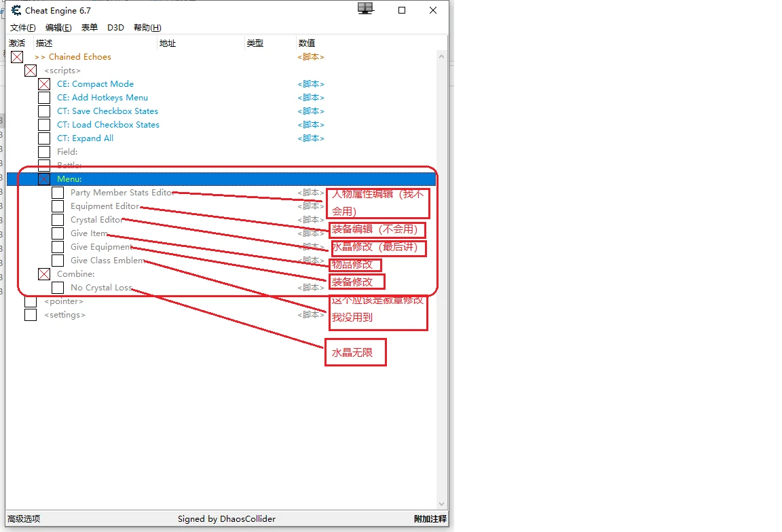
Task: Select the Give Class Emblem entry
Action: [x=107, y=261]
